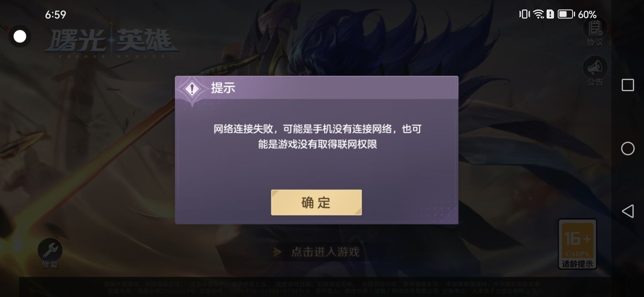Tap the Android home circle button
Viewport: 644px width, 297px height.
click(628, 148)
